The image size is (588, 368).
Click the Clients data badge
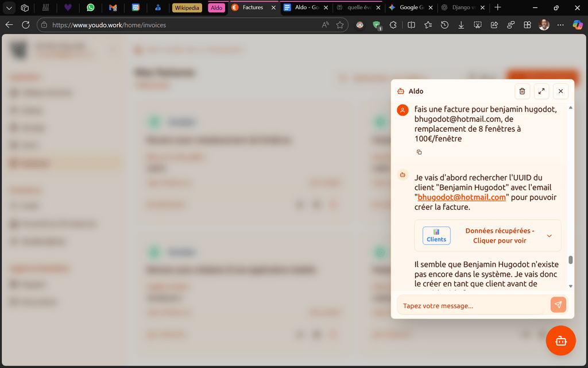coord(436,236)
